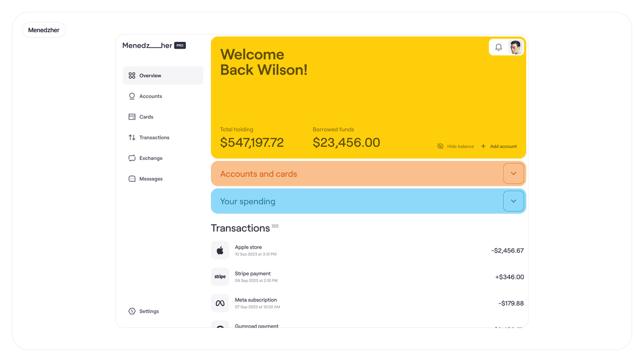Click the Accounts icon in sidebar

point(132,96)
